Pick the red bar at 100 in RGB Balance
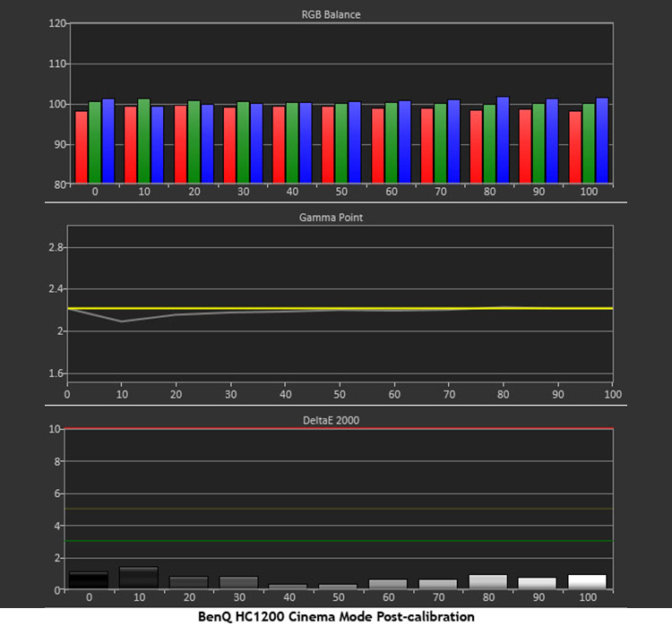 (x=575, y=148)
